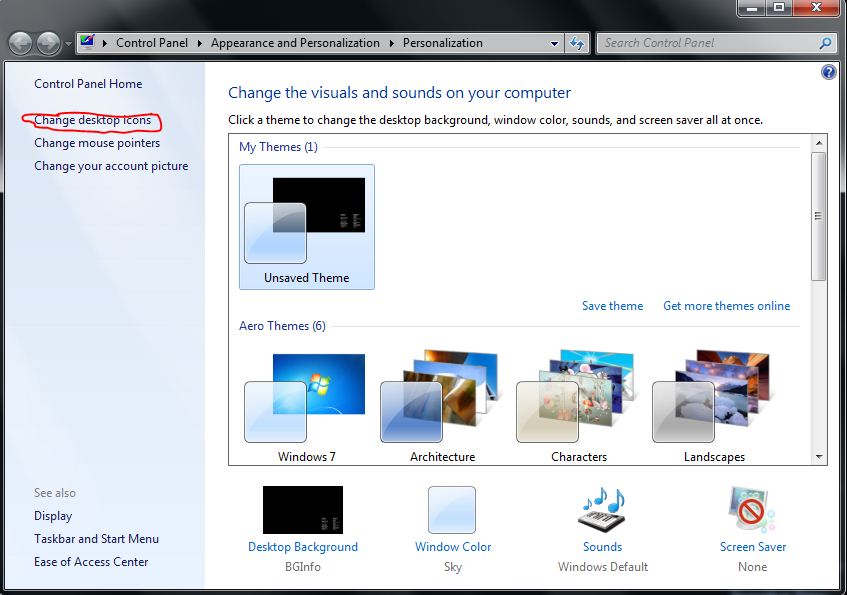Open Sounds keyboard and notes icon

(x=602, y=510)
